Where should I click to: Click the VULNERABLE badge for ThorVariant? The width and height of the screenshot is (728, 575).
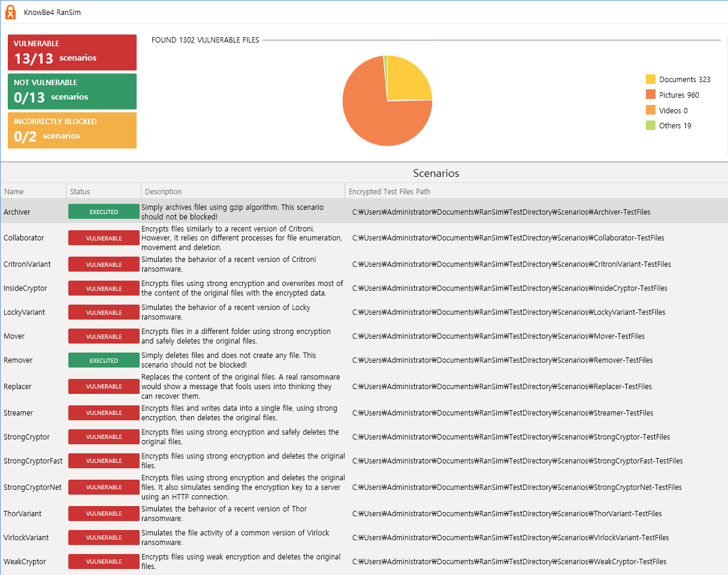104,513
